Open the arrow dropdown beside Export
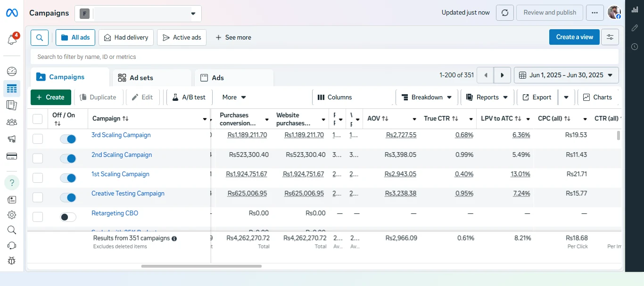 (566, 97)
